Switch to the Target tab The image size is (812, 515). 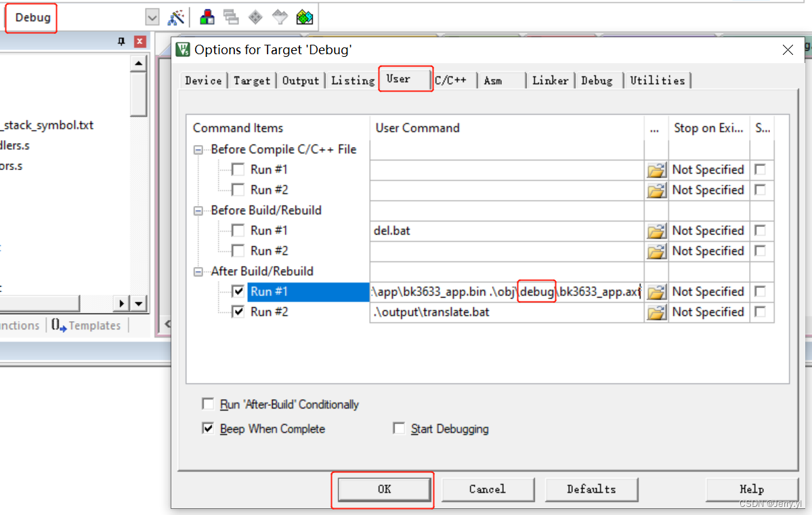(x=252, y=81)
